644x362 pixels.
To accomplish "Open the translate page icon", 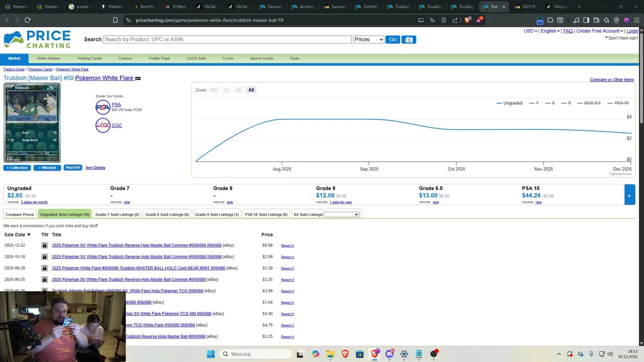I will [x=432, y=20].
